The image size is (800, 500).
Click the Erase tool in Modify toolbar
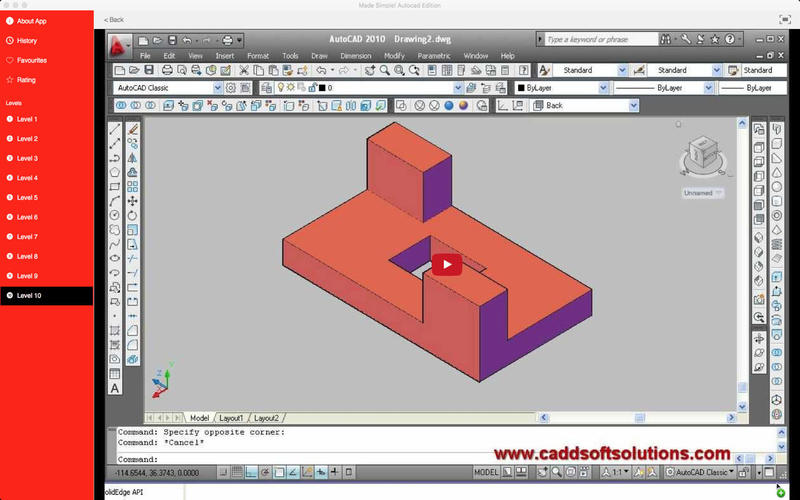[x=133, y=129]
